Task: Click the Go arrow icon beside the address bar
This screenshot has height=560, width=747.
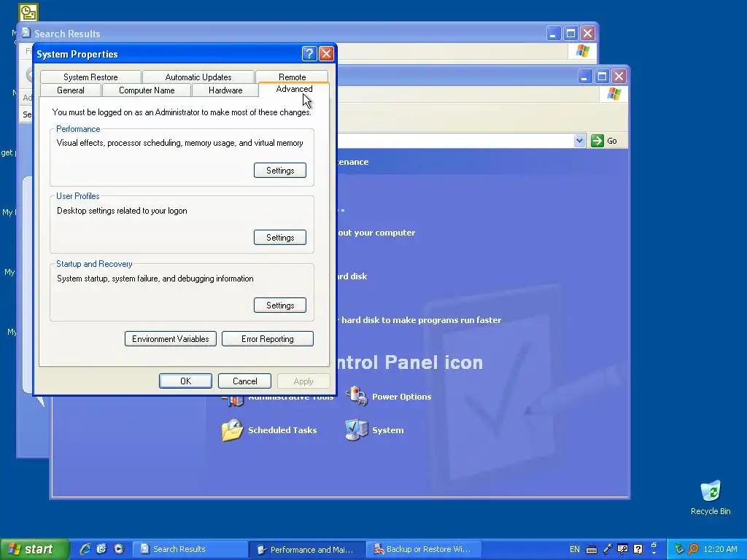Action: tap(597, 141)
